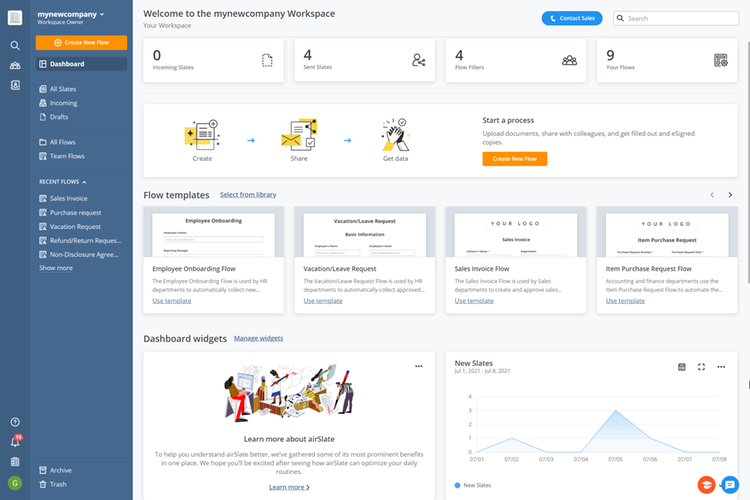Click the 07/05 peak on chart
This screenshot has height=500, width=750.
click(616, 411)
